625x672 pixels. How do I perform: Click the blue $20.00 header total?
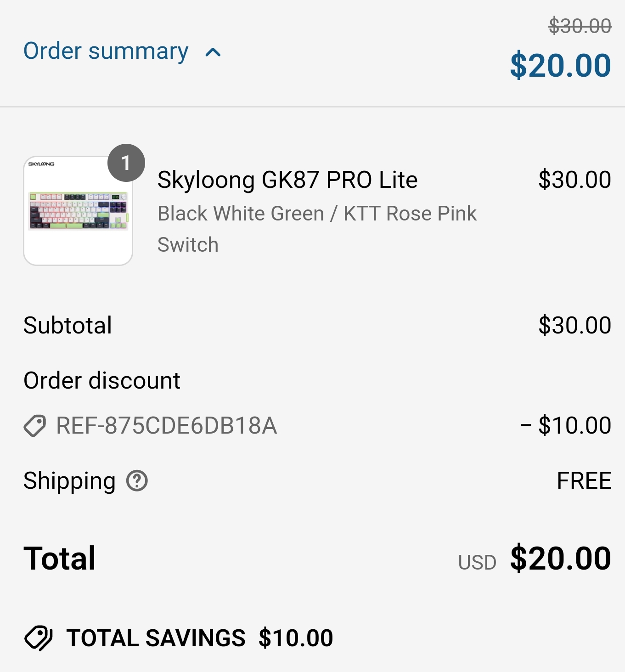coord(560,66)
